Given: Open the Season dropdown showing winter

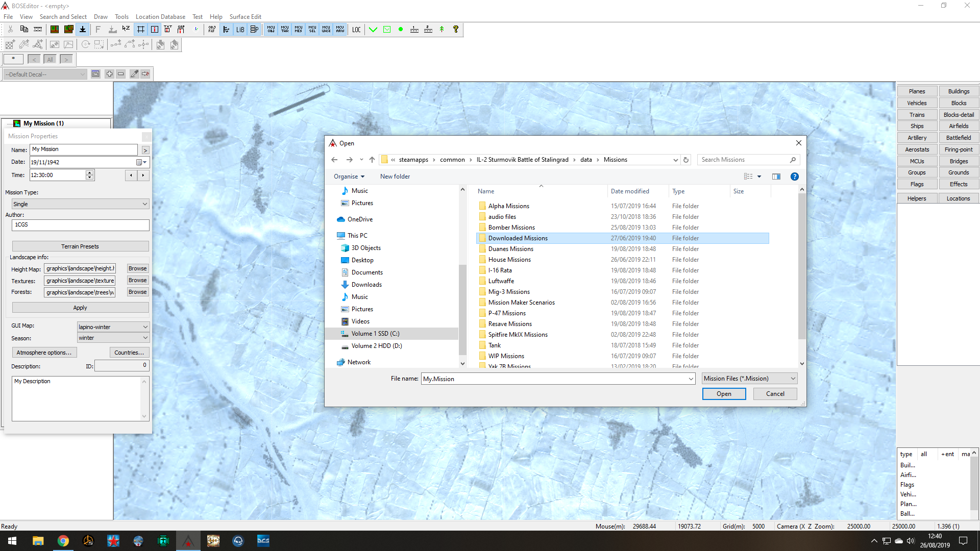Looking at the screenshot, I should point(113,338).
